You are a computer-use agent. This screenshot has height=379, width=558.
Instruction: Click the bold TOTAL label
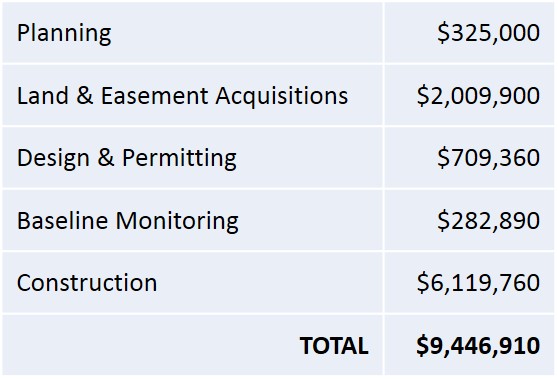click(334, 346)
